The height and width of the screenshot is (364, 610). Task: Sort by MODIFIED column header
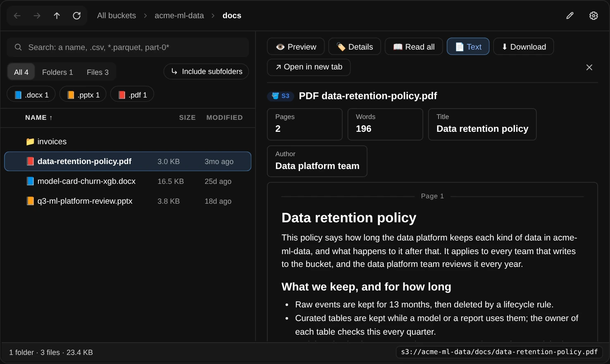(224, 118)
